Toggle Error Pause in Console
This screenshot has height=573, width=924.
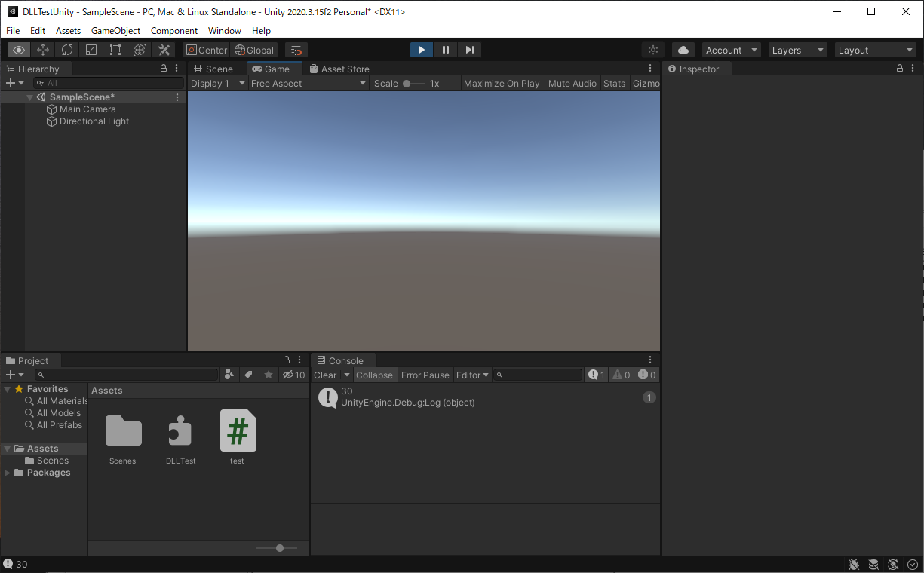click(425, 375)
